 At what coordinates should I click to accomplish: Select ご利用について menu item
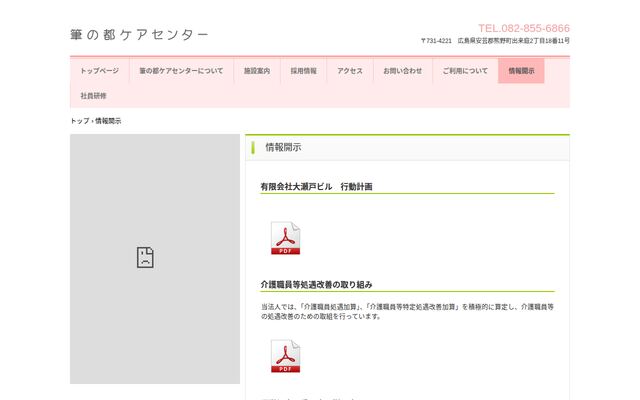(465, 71)
